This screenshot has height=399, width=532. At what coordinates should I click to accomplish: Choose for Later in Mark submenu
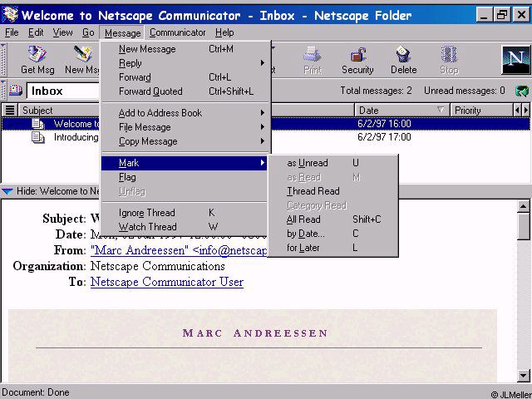pyautogui.click(x=332, y=248)
